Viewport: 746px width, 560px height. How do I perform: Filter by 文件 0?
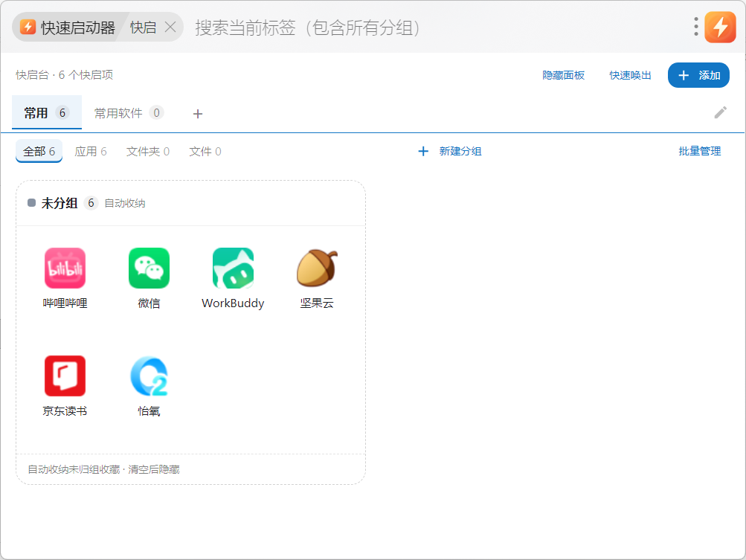(205, 151)
